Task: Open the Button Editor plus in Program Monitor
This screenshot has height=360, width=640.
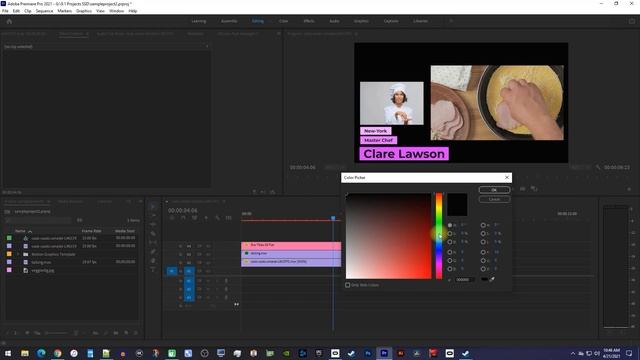Action: click(629, 189)
